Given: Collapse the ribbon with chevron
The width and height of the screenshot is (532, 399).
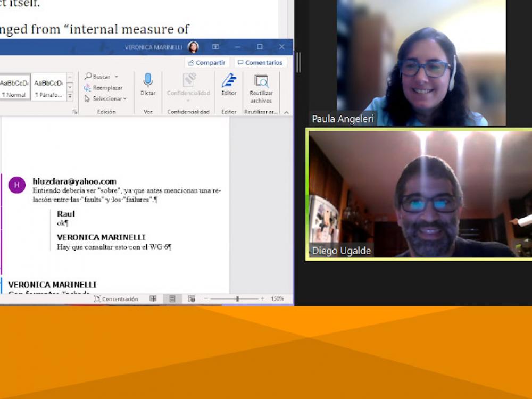Looking at the screenshot, I should (x=286, y=112).
